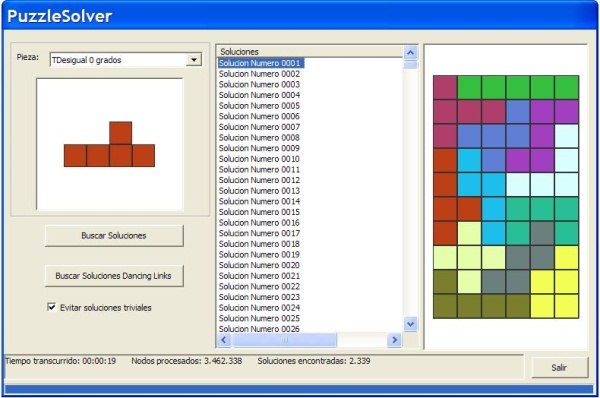Select Solucion Numero 0012
The height and width of the screenshot is (398, 600).
point(259,180)
